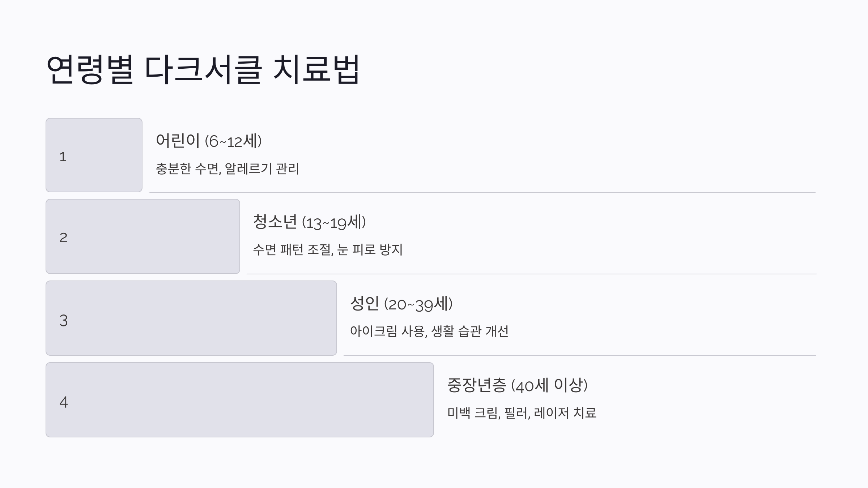Screen dimensions: 868x488
Task: Select the gray box numbered 2
Action: coord(143,236)
